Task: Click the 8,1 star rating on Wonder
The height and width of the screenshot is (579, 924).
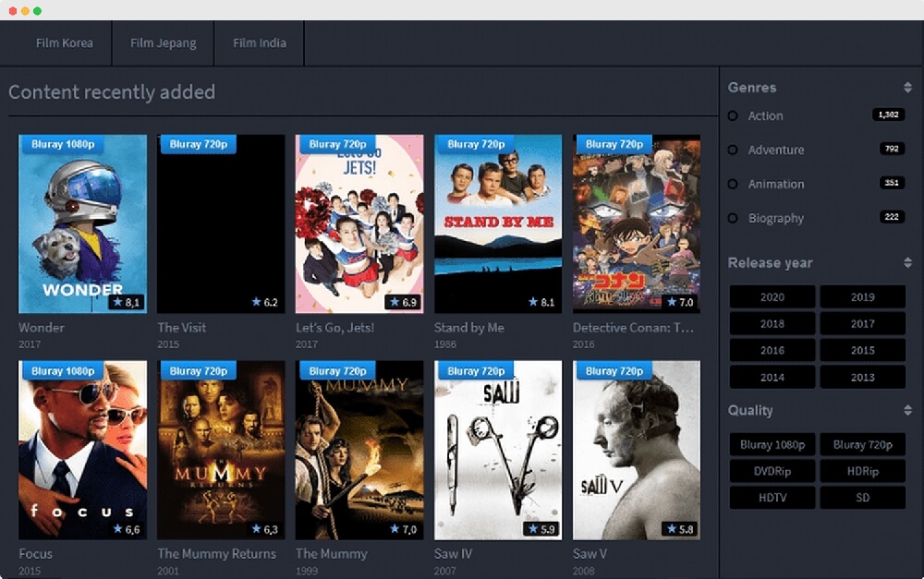Action: tap(126, 302)
